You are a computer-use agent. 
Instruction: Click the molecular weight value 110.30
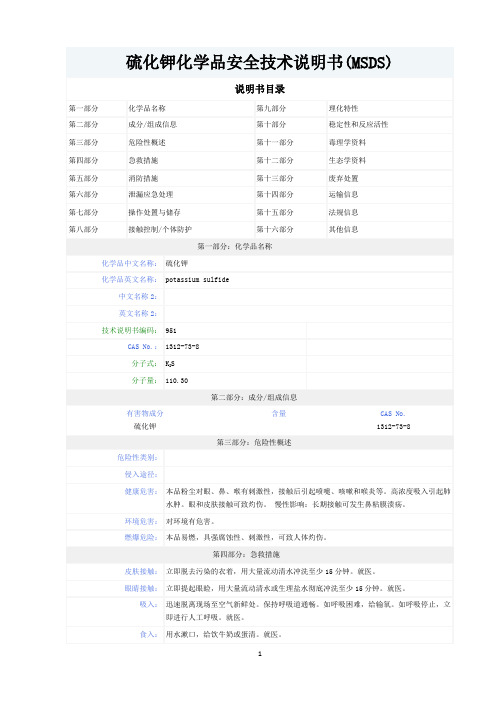176,381
